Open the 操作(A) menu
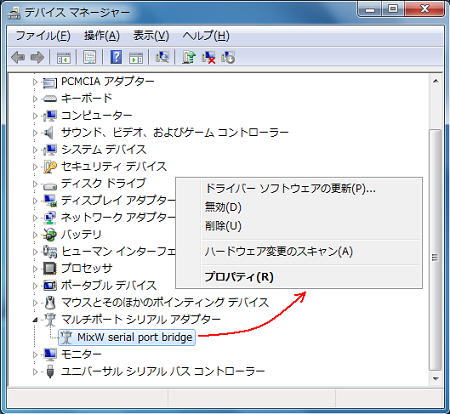The width and height of the screenshot is (450, 414). pos(102,35)
